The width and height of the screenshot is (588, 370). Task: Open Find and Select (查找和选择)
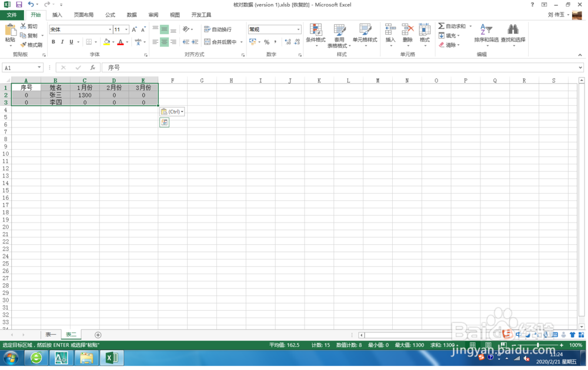click(513, 35)
